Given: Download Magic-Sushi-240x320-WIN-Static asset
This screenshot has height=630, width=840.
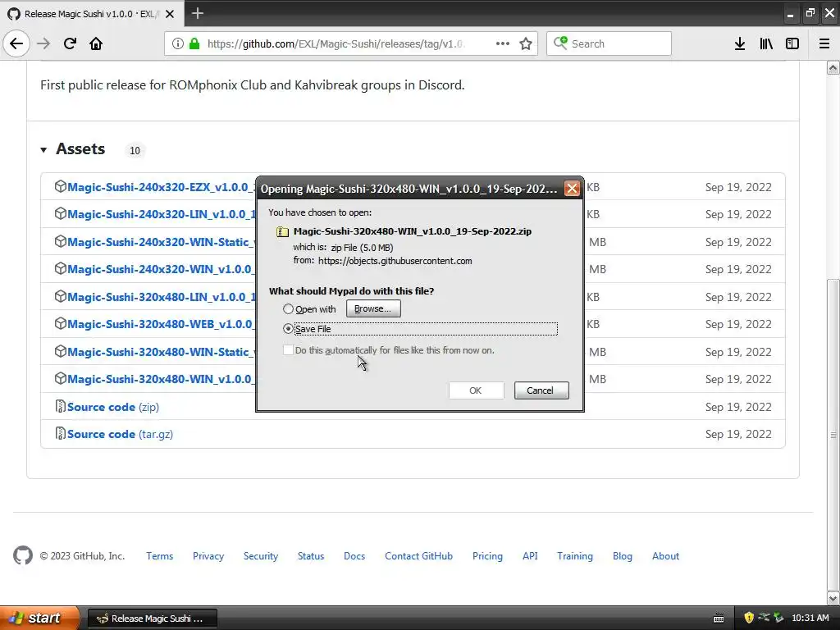Looking at the screenshot, I should (x=161, y=242).
